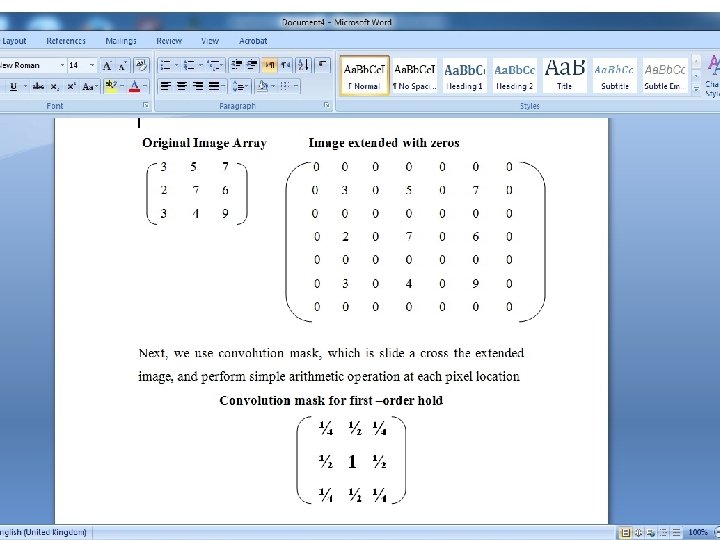Open the References tab
The image size is (720, 540).
pyautogui.click(x=66, y=41)
